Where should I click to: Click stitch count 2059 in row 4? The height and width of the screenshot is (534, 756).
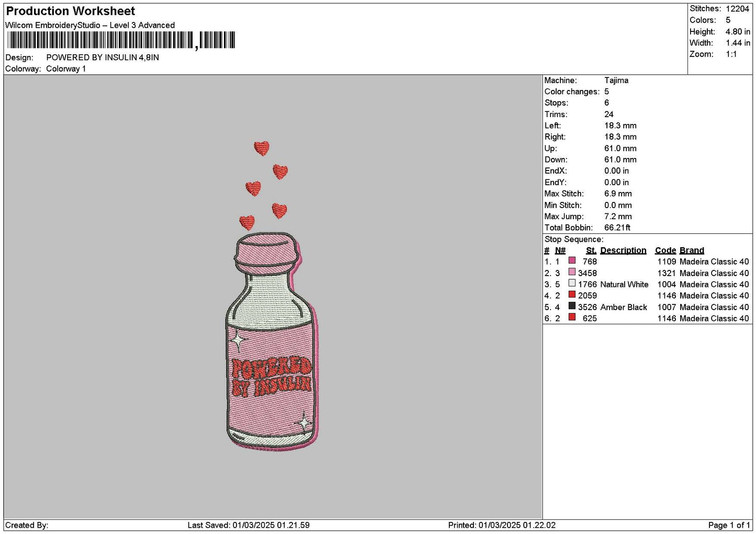point(588,296)
